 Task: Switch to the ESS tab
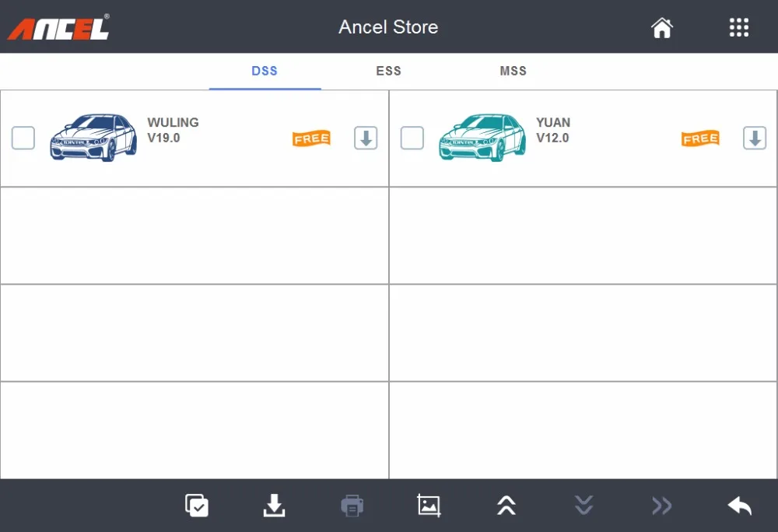click(388, 71)
